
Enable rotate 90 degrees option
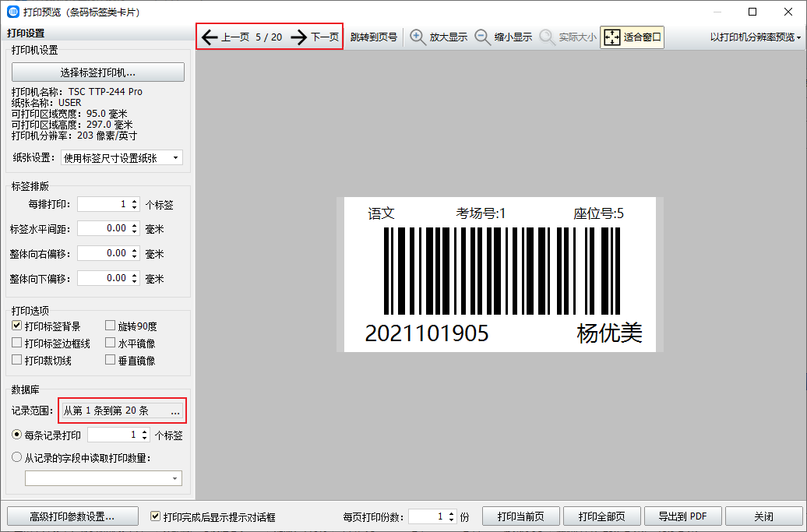pyautogui.click(x=110, y=326)
